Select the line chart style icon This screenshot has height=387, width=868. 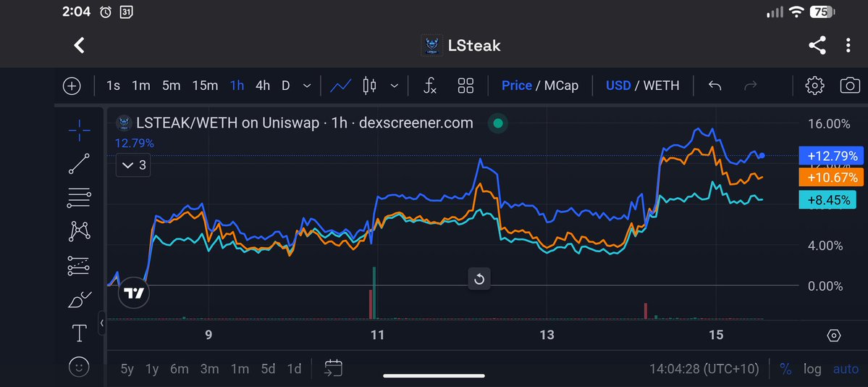point(340,86)
